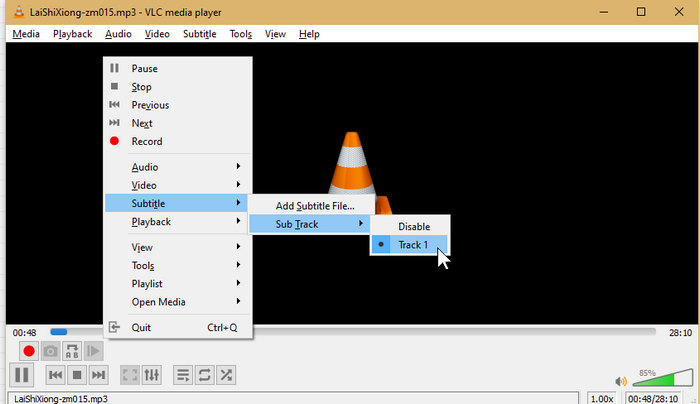This screenshot has height=404, width=700.
Task: Select Quit Ctrl+Q in the context menu
Action: click(178, 328)
